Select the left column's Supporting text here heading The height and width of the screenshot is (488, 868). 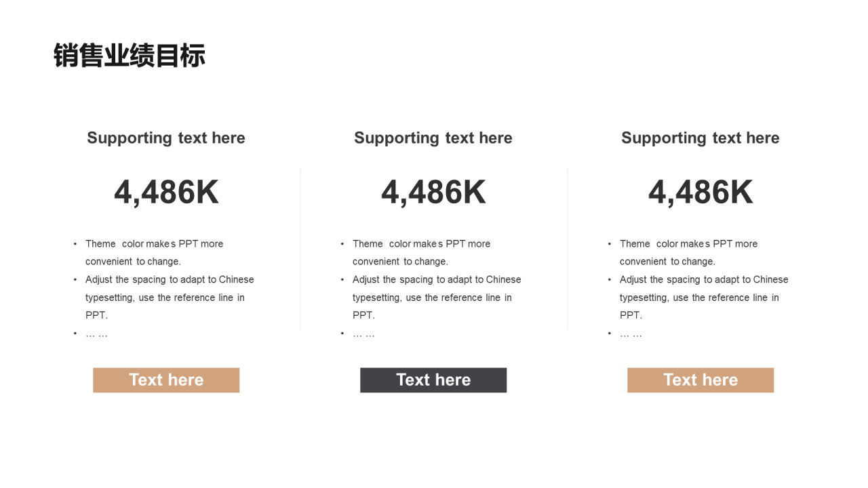pos(166,138)
